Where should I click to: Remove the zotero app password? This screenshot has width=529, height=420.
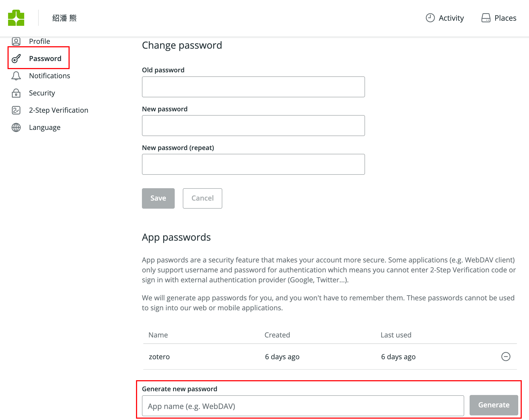coord(506,357)
